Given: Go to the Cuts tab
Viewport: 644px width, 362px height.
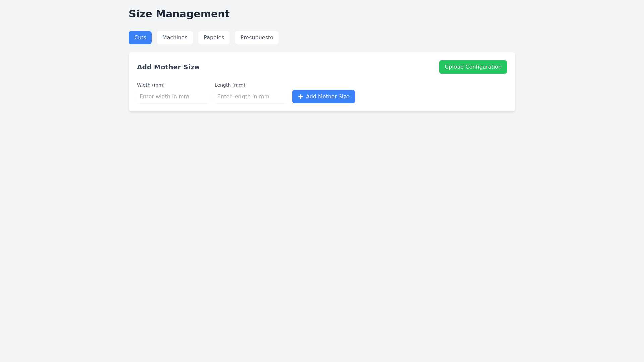Looking at the screenshot, I should click(140, 38).
